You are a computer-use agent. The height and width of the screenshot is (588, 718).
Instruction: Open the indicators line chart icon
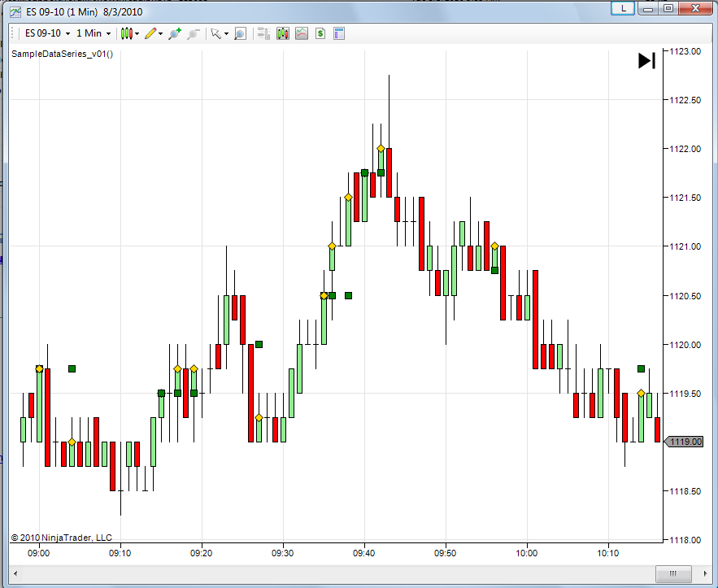click(302, 33)
